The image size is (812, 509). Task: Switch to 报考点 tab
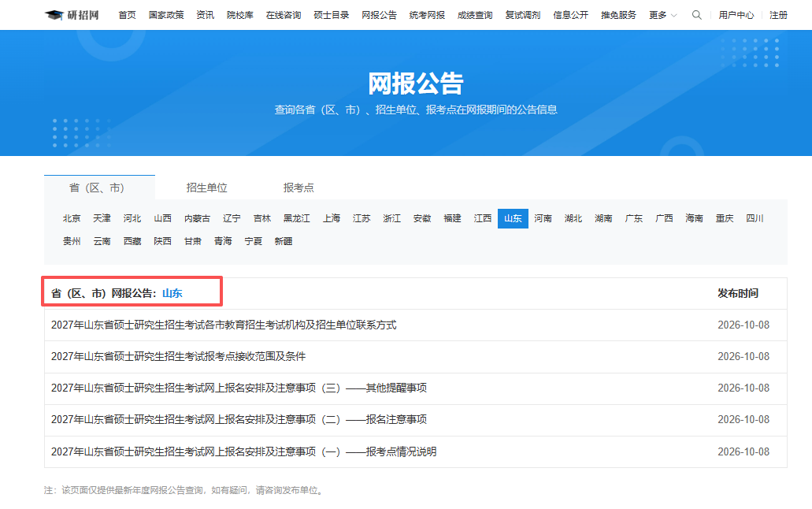coord(298,188)
